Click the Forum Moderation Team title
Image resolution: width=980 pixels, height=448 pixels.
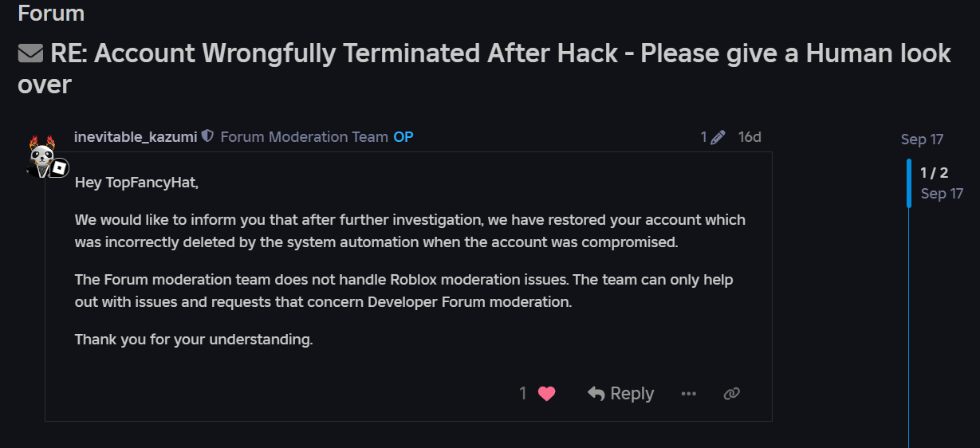click(x=304, y=137)
